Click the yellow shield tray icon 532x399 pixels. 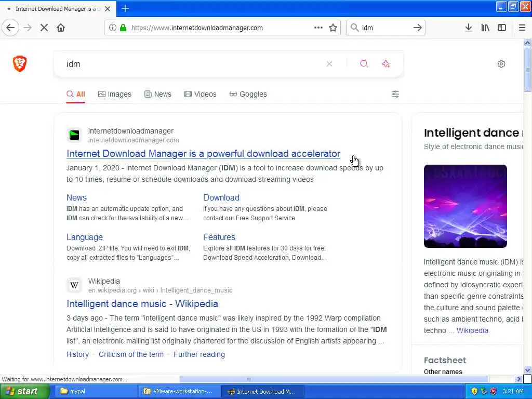474,391
